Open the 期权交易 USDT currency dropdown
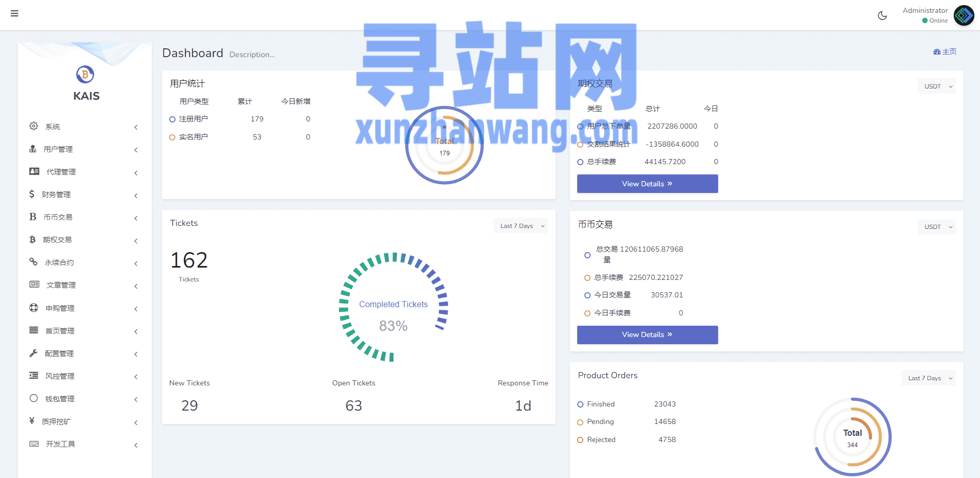 (x=937, y=86)
